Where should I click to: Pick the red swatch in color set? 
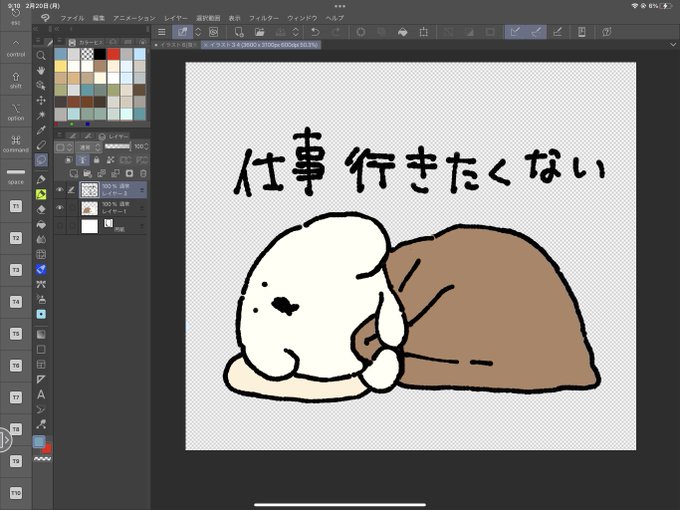point(113,54)
